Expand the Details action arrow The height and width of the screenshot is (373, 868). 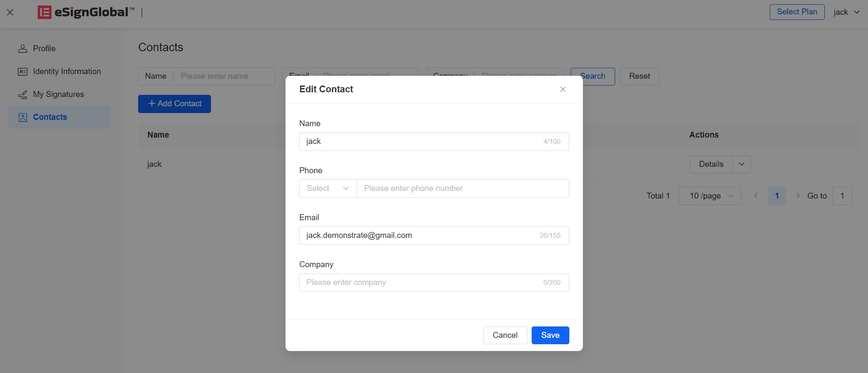click(x=741, y=164)
